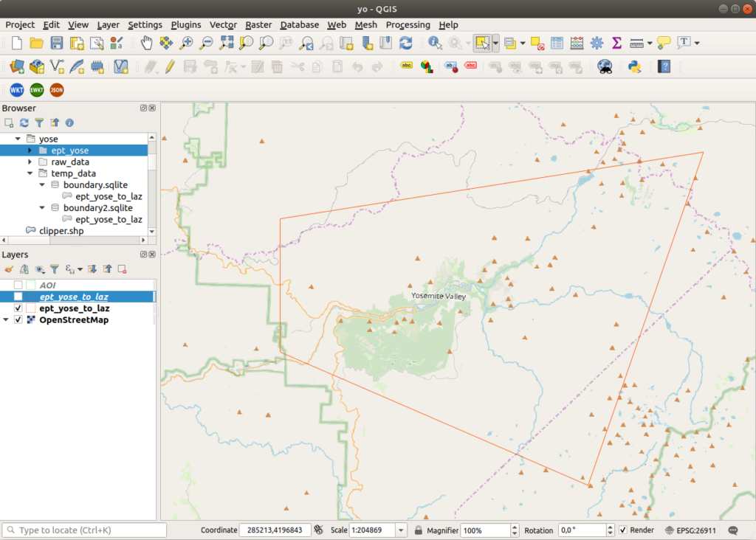
Task: Open project using the folder icon
Action: [x=37, y=43]
